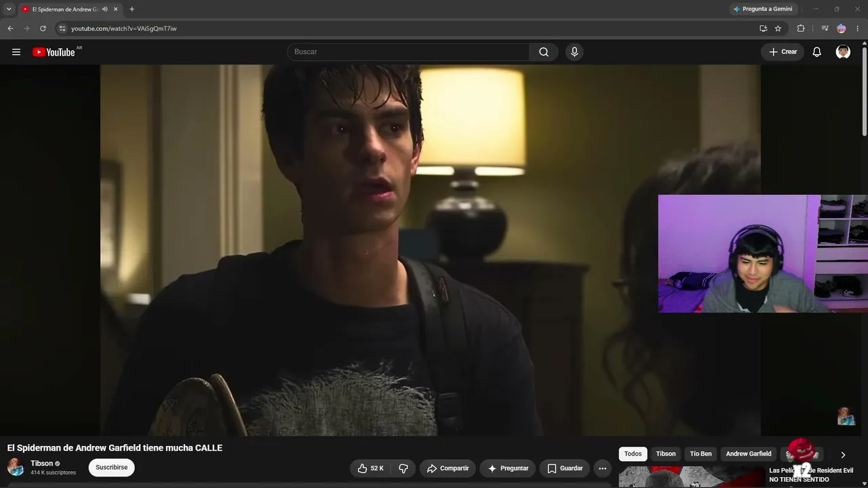Open the Chrome profile avatar

click(x=842, y=28)
